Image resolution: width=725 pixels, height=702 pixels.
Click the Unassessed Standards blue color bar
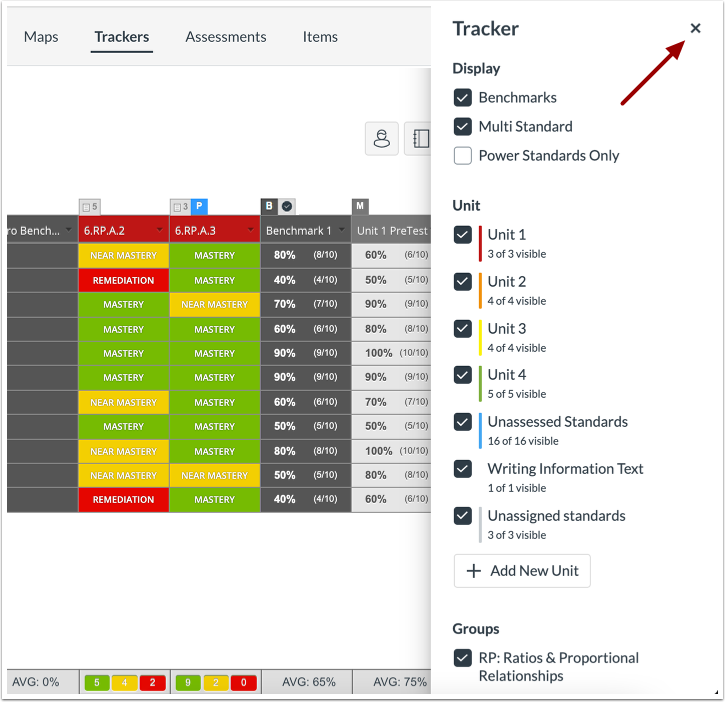480,431
